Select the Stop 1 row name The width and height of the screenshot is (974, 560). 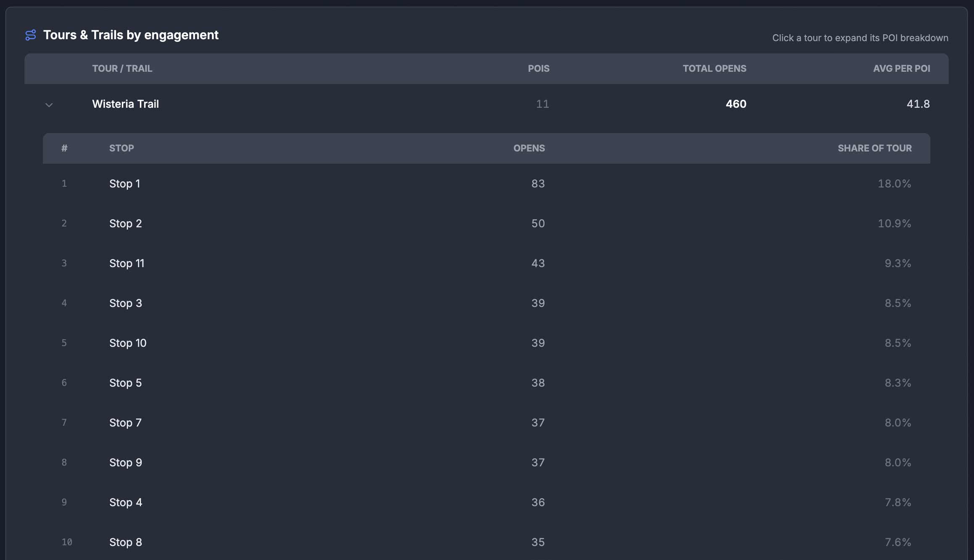pos(124,184)
